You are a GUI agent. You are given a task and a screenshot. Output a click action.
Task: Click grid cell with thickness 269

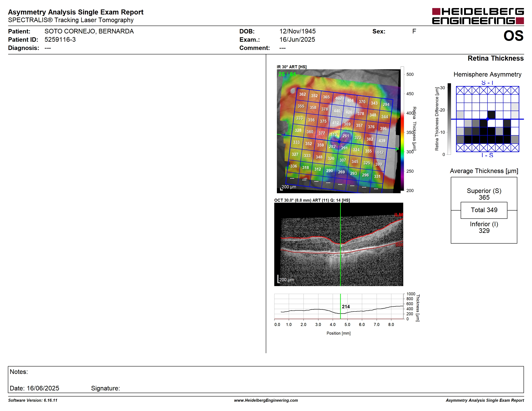(x=341, y=172)
